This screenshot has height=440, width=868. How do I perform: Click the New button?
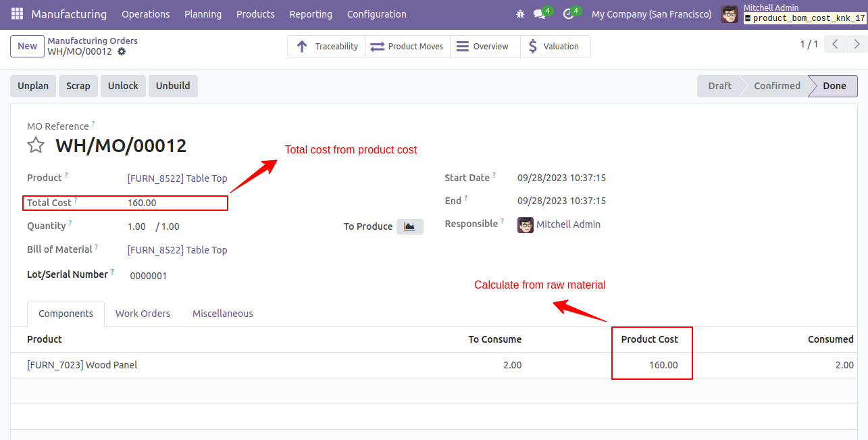[x=27, y=46]
